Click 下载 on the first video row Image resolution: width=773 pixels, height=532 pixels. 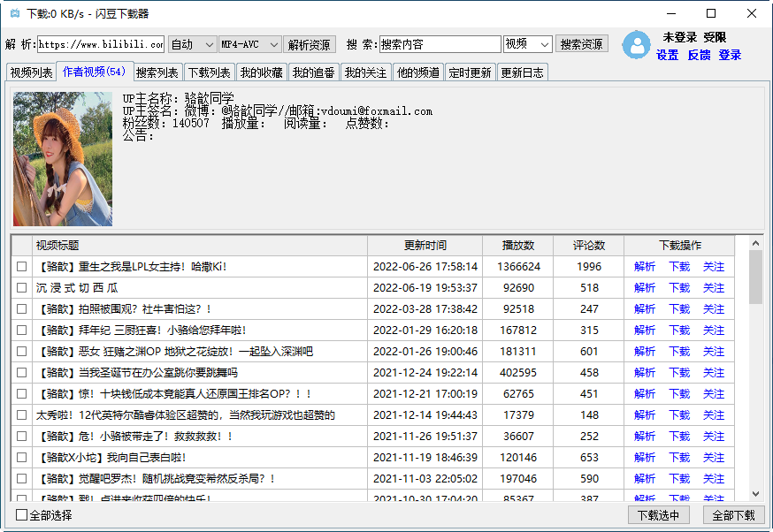[x=679, y=266]
